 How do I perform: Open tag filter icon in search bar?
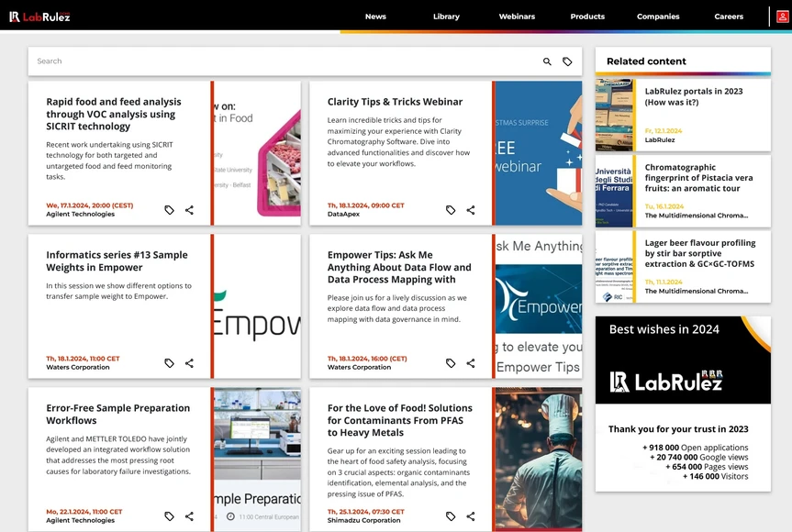567,61
